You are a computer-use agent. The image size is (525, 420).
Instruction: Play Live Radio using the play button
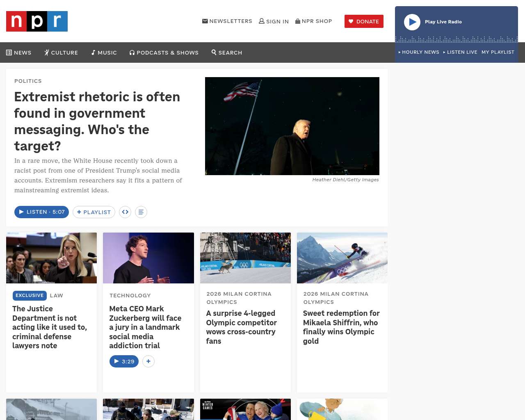(x=412, y=22)
